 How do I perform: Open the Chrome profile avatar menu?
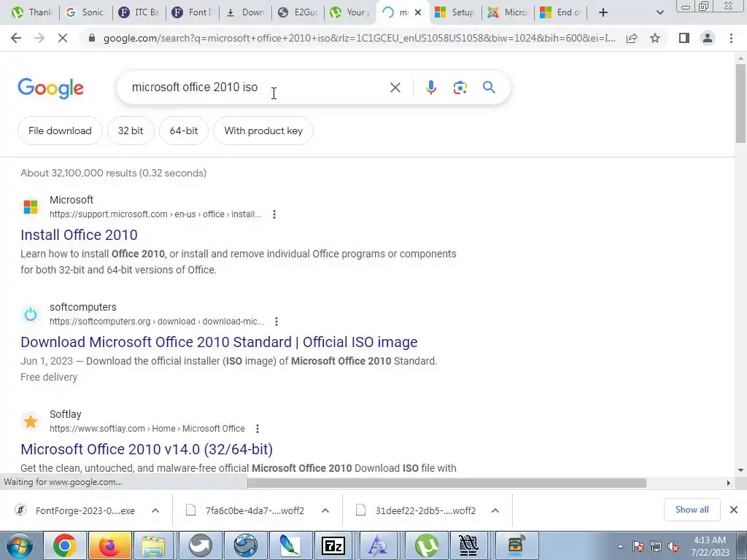click(x=708, y=38)
